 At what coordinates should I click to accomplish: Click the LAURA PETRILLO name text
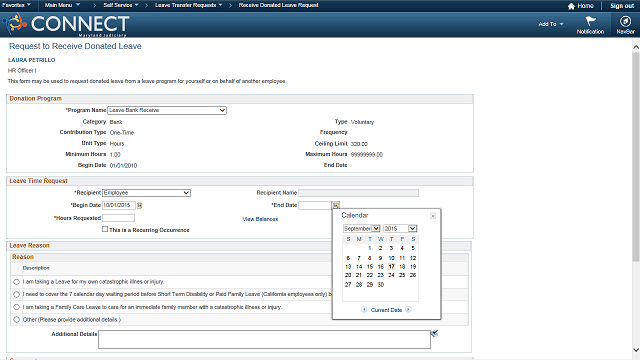pyautogui.click(x=31, y=60)
